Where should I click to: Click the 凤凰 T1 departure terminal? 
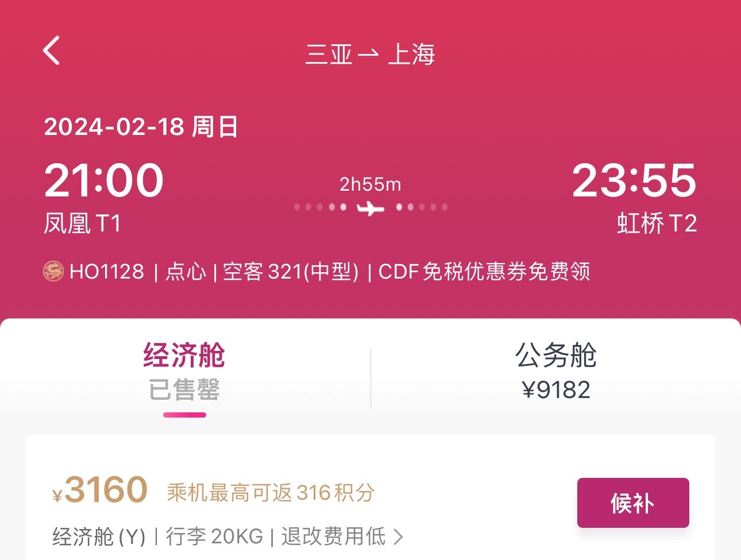pyautogui.click(x=83, y=223)
